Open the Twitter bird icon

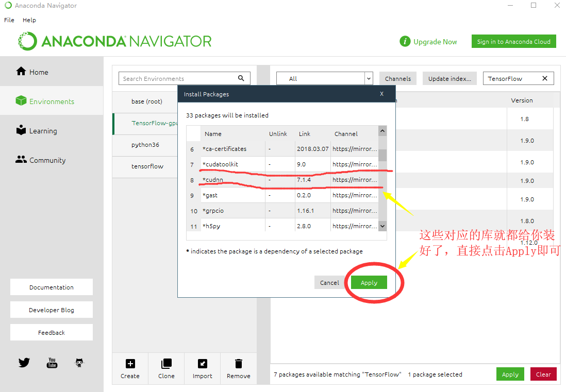click(24, 363)
